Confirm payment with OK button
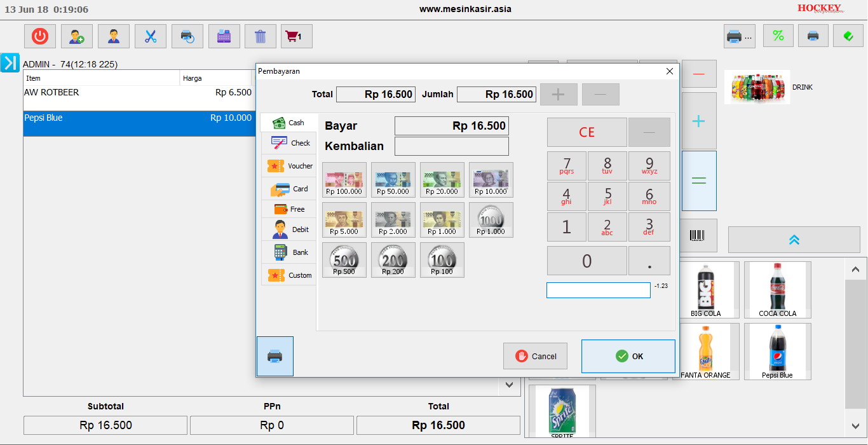The width and height of the screenshot is (868, 445). tap(628, 356)
